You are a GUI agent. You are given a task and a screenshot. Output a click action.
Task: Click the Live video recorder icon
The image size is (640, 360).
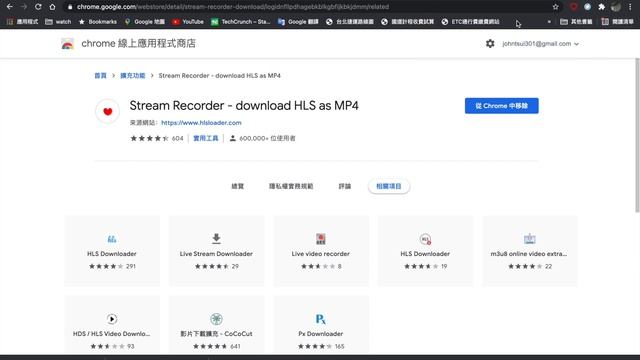(x=321, y=239)
